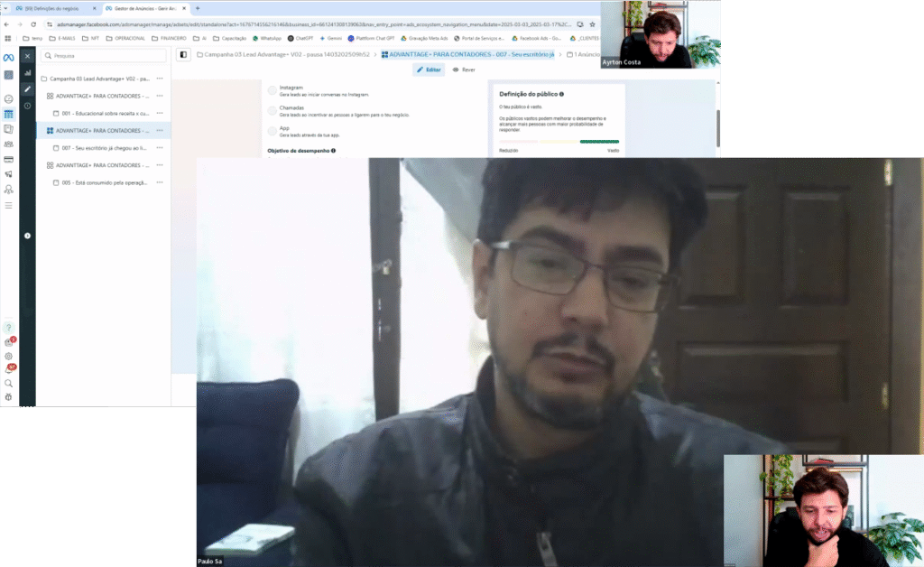Click the pencil edit icon in dark sidebar
The image size is (924, 567).
pos(27,89)
